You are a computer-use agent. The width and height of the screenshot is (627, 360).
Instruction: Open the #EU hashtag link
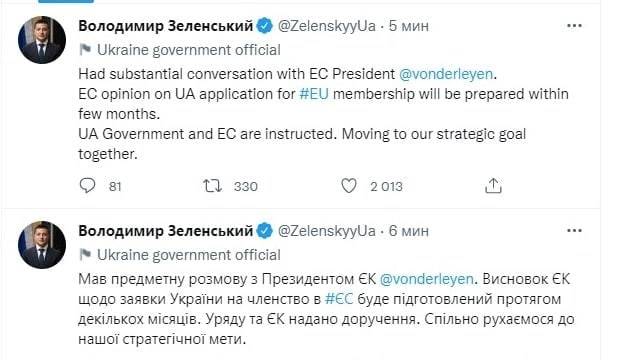pyautogui.click(x=314, y=94)
